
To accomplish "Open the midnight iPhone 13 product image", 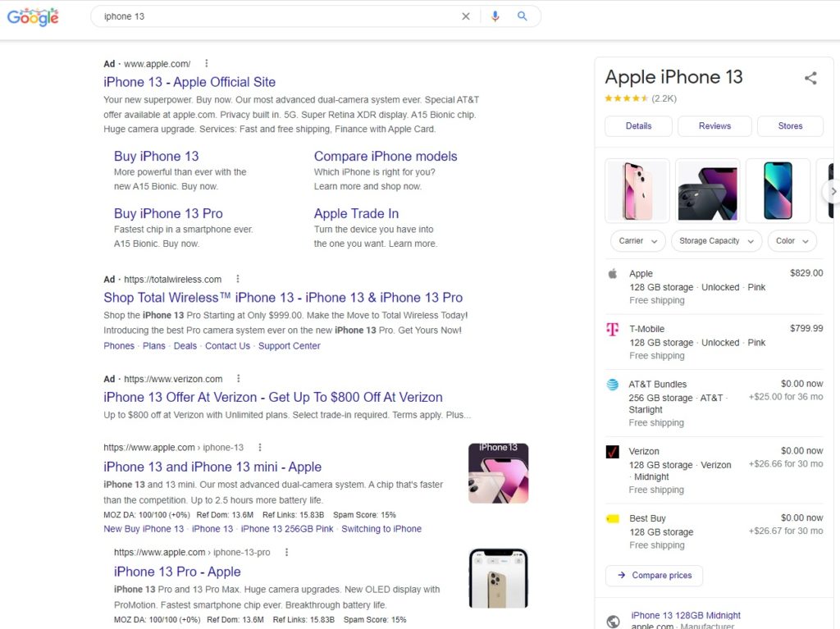I will tap(707, 191).
